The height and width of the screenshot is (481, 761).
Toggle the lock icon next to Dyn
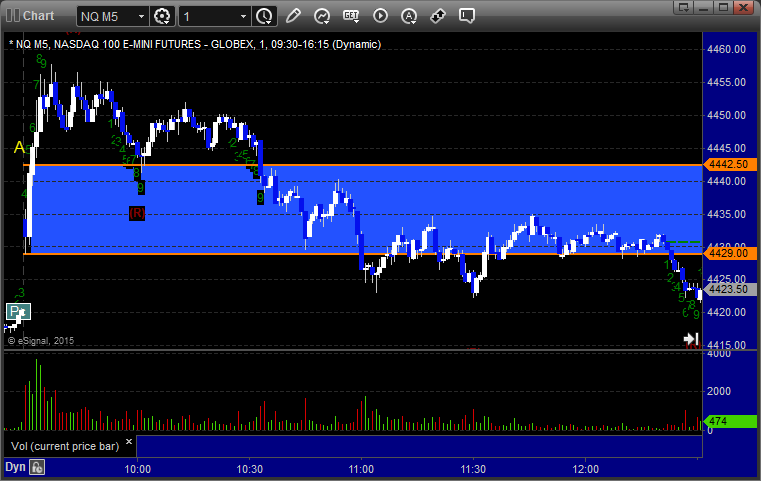(37, 467)
